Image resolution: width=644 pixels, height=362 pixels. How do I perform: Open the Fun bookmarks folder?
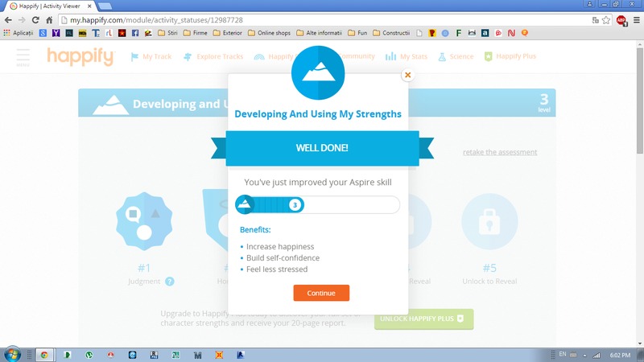coord(357,33)
